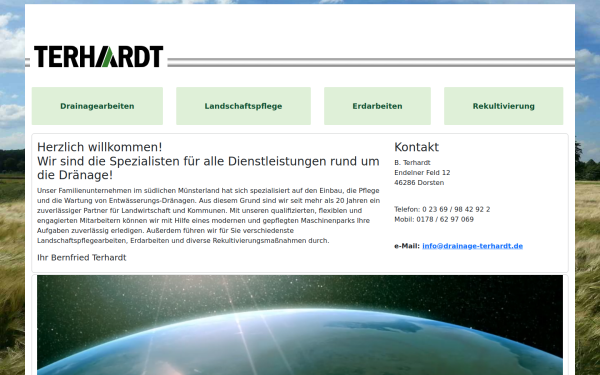The image size is (600, 375).
Task: Click the TERHARDT logo
Action: tap(98, 57)
